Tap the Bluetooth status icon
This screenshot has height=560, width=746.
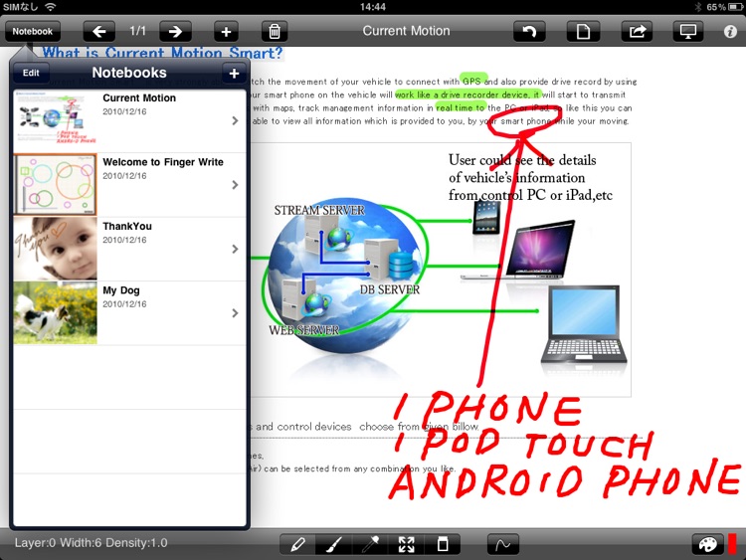(698, 7)
